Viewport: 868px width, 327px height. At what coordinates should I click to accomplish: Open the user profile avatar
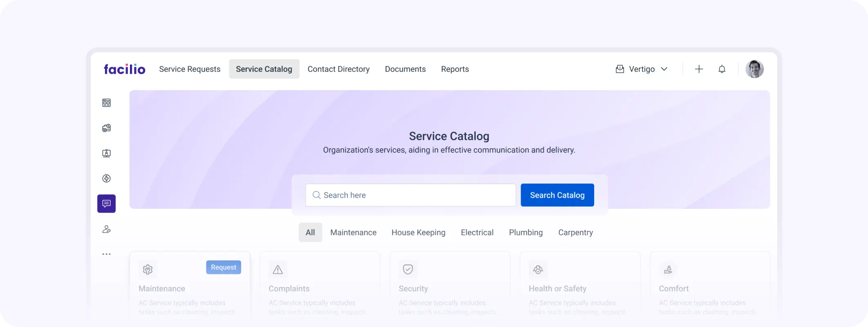pos(754,69)
